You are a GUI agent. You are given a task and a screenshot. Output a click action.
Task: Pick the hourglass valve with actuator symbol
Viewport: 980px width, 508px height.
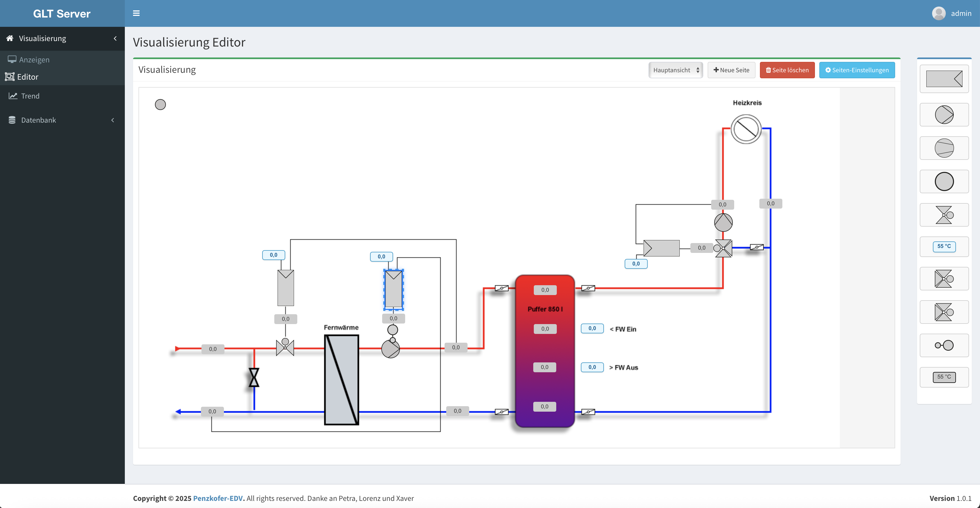[944, 215]
